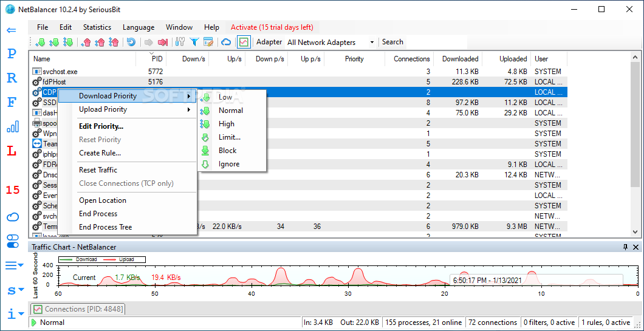Open the Connections [PID: 4848] tab
644x331 pixels.
coord(78,309)
